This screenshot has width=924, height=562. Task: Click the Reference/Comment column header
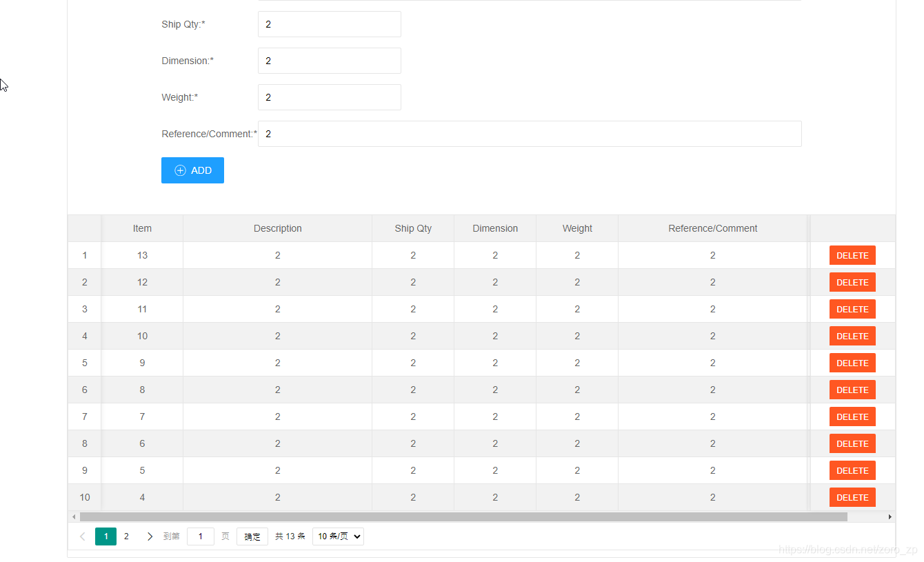pyautogui.click(x=713, y=228)
